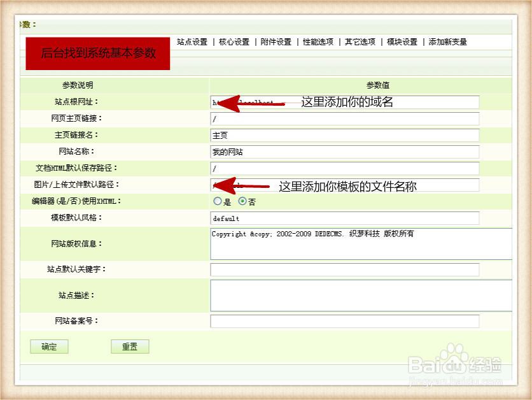Click the 编辑器(是/否)使用XHTML label
The height and width of the screenshot is (400, 532).
click(76, 201)
